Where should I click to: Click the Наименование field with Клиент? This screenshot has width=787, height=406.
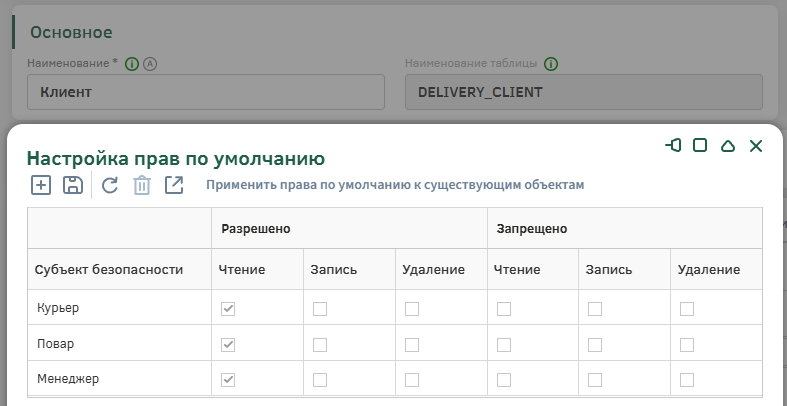pyautogui.click(x=205, y=92)
